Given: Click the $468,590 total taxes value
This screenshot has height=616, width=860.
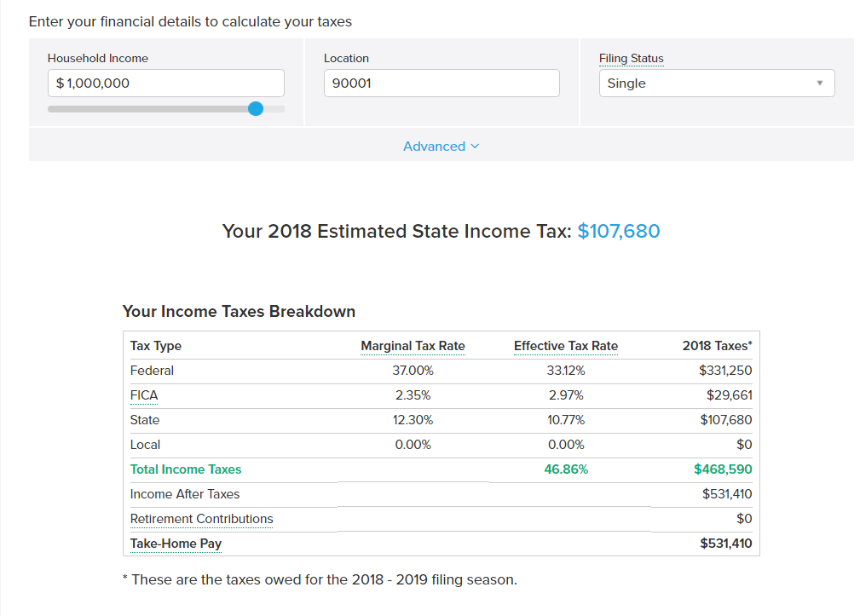Looking at the screenshot, I should coord(723,469).
